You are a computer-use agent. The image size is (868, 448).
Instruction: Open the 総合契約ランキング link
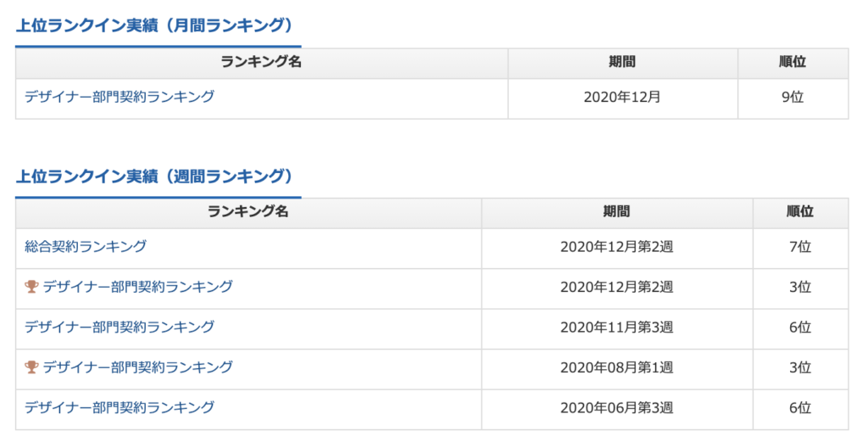click(x=86, y=246)
